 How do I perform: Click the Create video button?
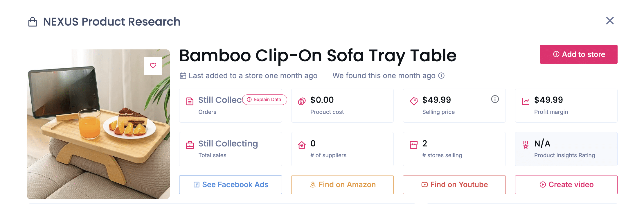(566, 185)
